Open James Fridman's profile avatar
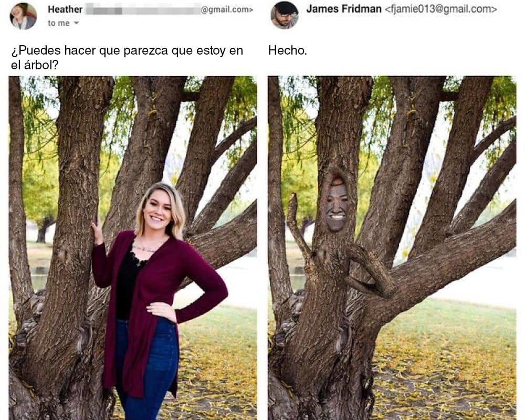 pos(284,15)
